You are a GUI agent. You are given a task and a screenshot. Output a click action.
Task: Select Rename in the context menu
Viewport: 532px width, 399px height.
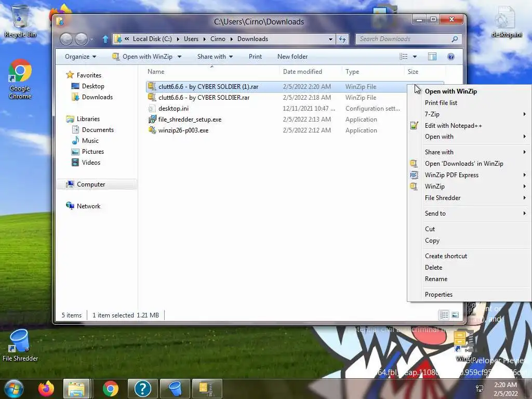[x=436, y=279]
